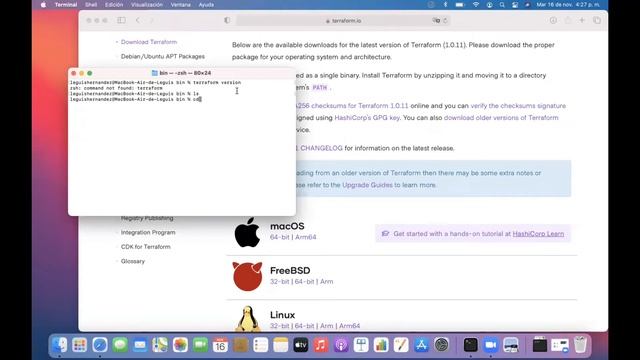Open the Mail app in the Dock
The width and height of the screenshot is (640, 360).
140,345
